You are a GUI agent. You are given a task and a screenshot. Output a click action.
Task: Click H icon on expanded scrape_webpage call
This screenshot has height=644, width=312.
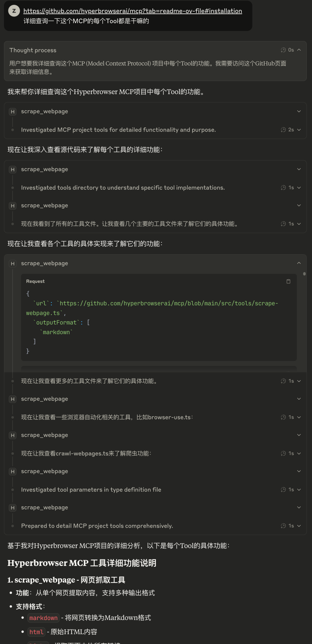[13, 263]
